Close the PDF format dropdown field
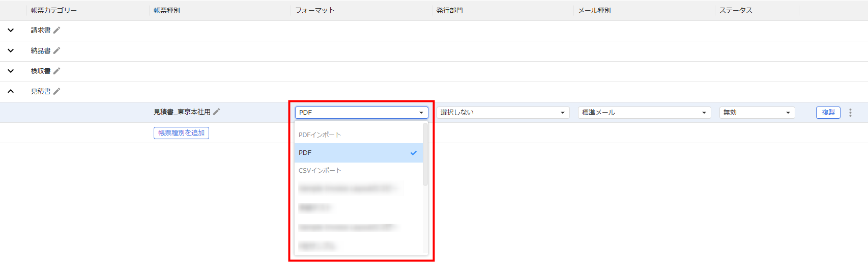The height and width of the screenshot is (265, 868). point(361,113)
